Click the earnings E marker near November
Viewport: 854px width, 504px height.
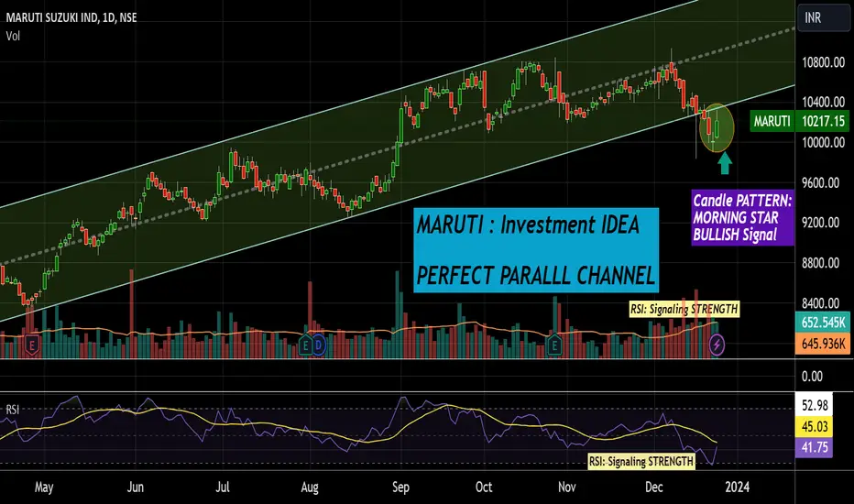tap(553, 345)
